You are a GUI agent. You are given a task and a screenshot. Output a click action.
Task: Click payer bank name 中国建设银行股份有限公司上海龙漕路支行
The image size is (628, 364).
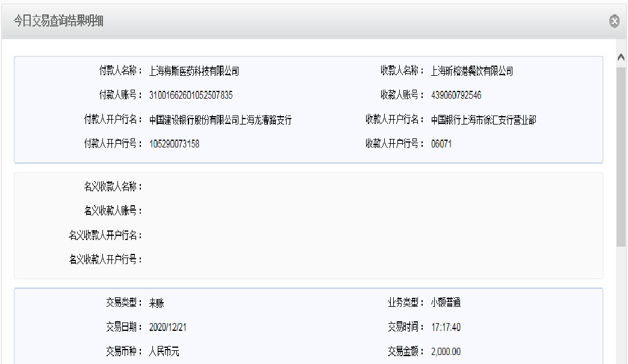[x=220, y=120]
